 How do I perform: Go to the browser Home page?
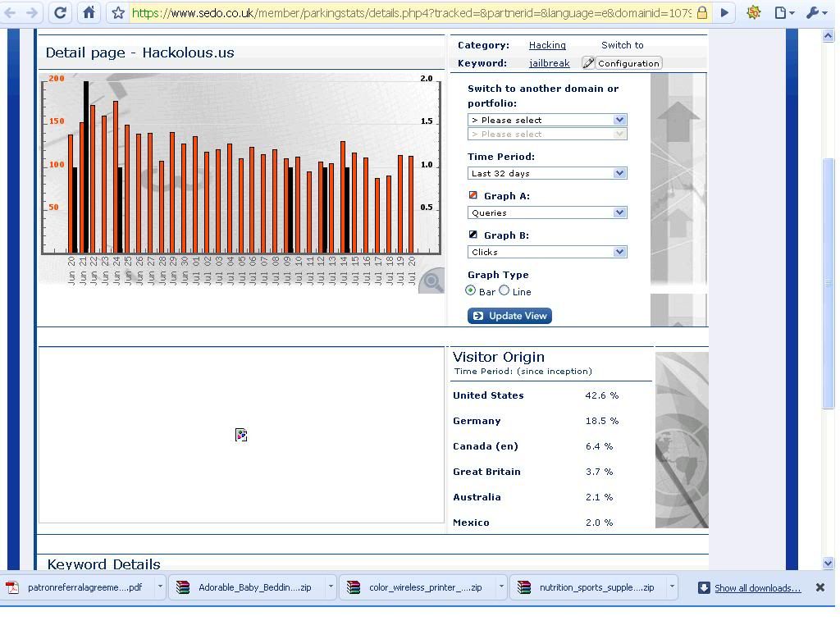click(89, 13)
